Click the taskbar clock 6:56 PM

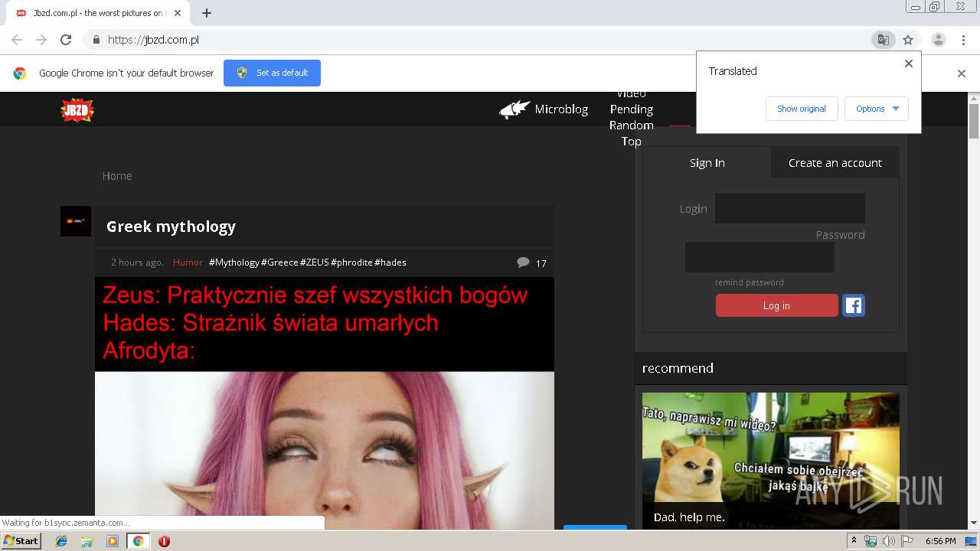click(x=940, y=541)
